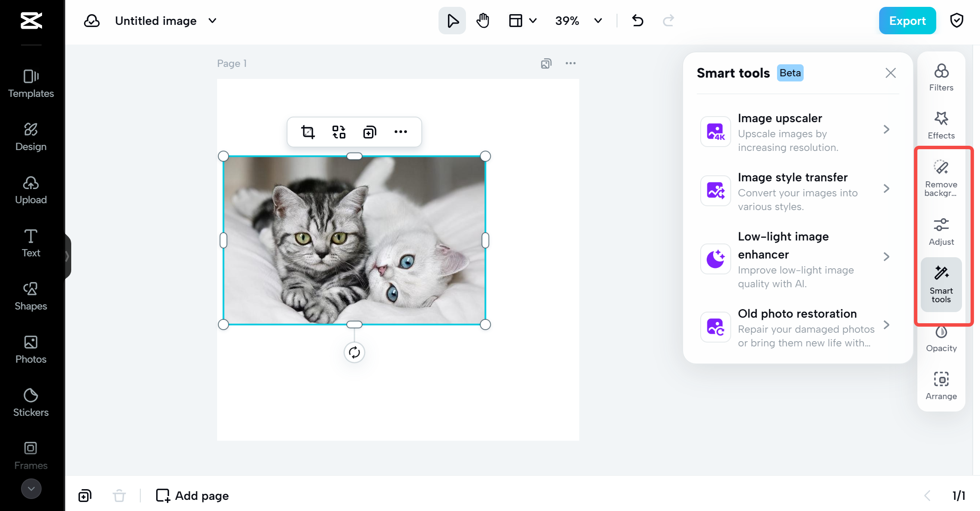The image size is (980, 511).
Task: Open the Stickers sidebar panel
Action: [31, 402]
